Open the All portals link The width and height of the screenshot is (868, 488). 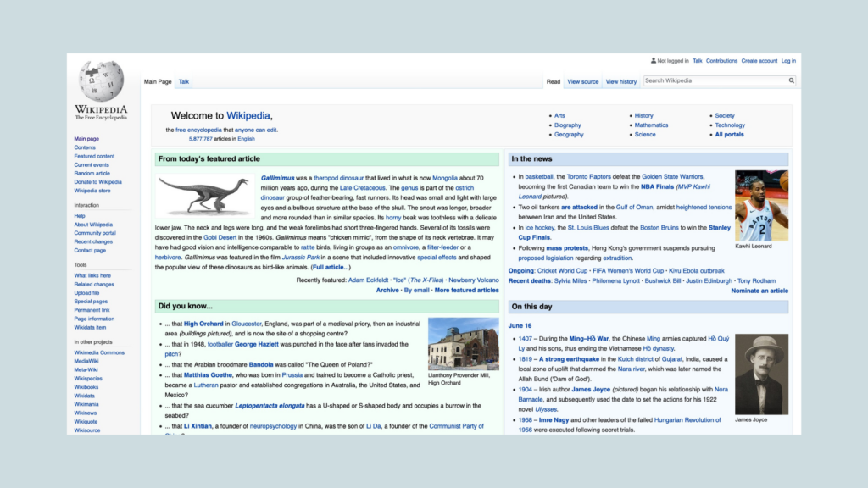(x=729, y=134)
